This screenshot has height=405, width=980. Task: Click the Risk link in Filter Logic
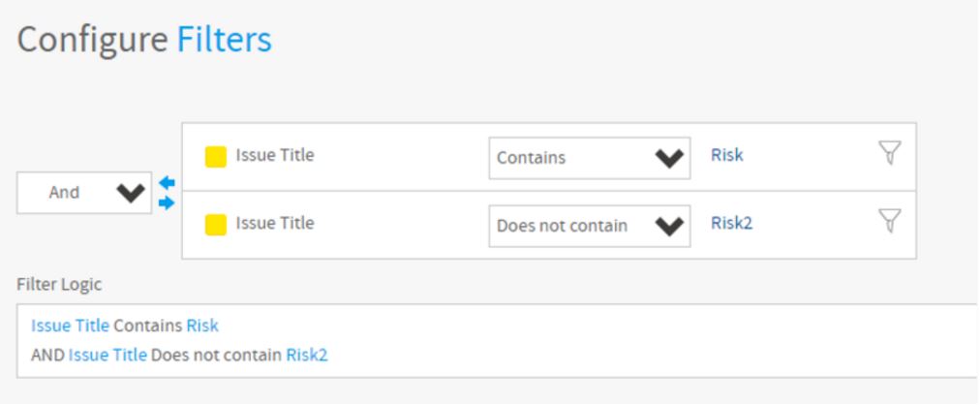[202, 327]
